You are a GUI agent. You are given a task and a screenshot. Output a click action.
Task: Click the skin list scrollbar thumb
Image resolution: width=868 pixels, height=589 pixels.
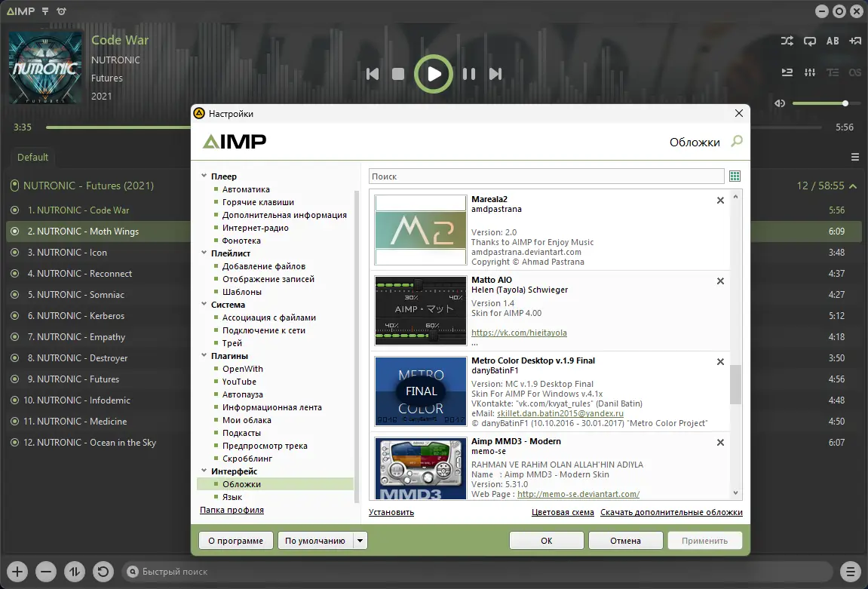(735, 384)
